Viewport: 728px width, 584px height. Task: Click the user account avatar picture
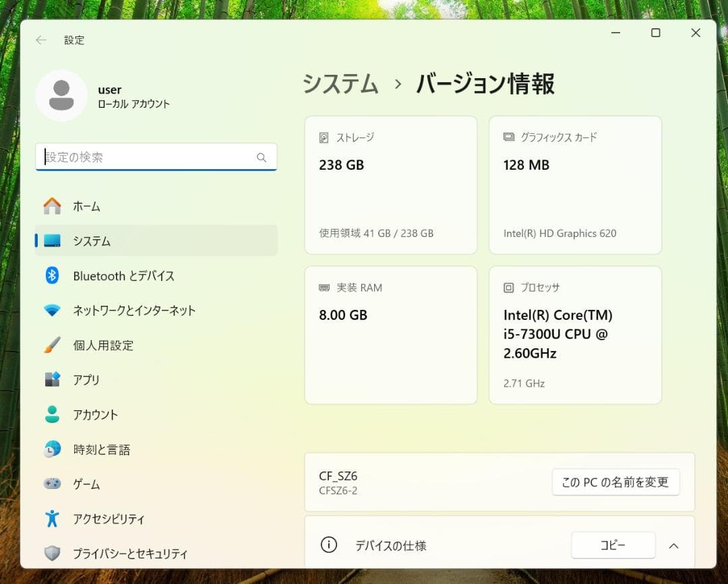61,95
